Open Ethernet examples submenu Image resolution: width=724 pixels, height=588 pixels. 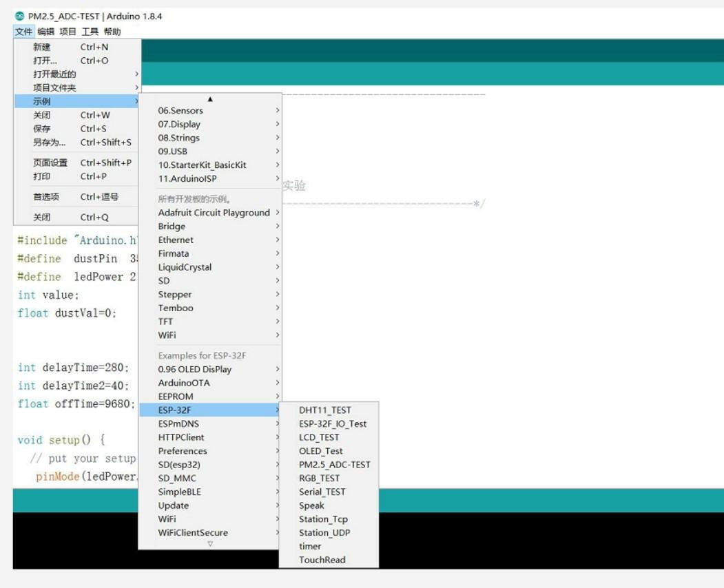210,240
